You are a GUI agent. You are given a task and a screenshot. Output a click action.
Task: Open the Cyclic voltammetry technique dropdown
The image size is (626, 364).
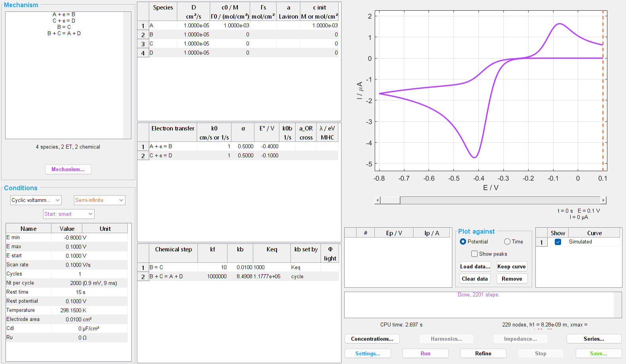(x=36, y=200)
